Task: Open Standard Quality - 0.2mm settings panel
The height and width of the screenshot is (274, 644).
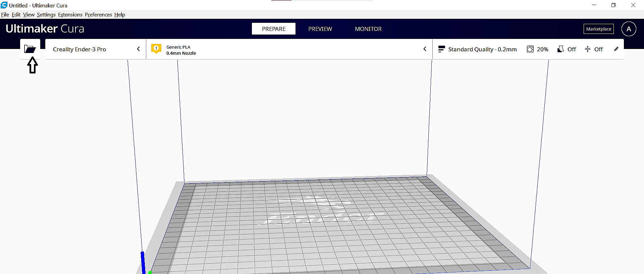Action: [x=528, y=49]
